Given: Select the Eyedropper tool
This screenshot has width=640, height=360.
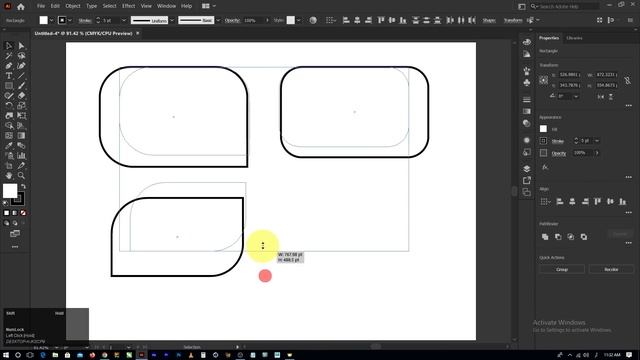Looking at the screenshot, I should [x=9, y=146].
